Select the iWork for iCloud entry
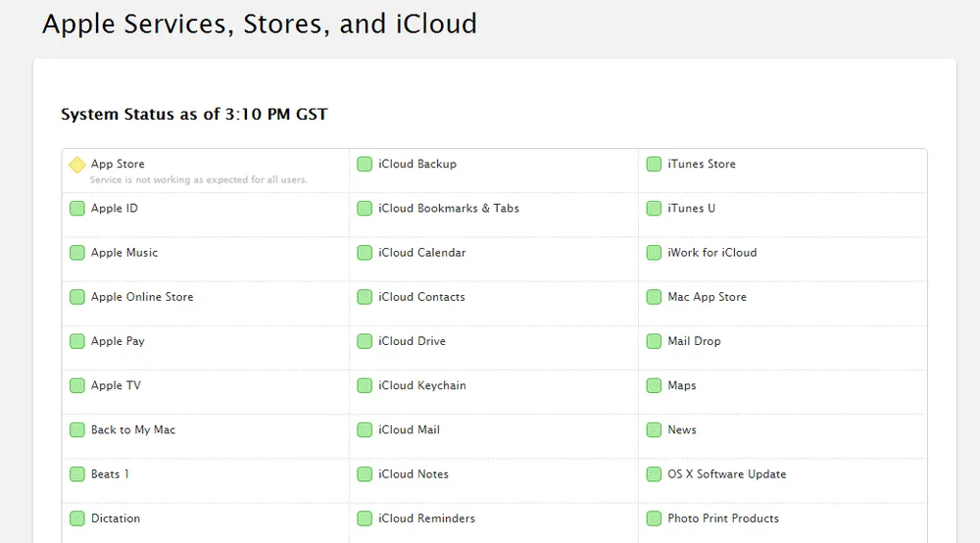 coord(712,253)
